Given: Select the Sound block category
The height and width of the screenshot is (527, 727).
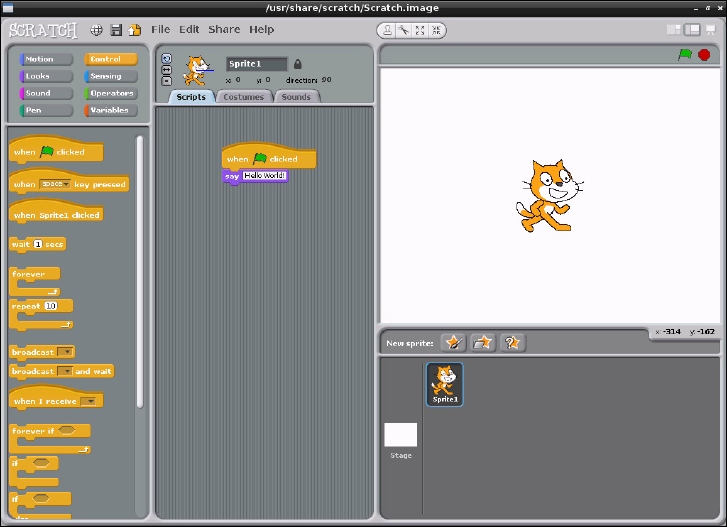Looking at the screenshot, I should click(46, 93).
